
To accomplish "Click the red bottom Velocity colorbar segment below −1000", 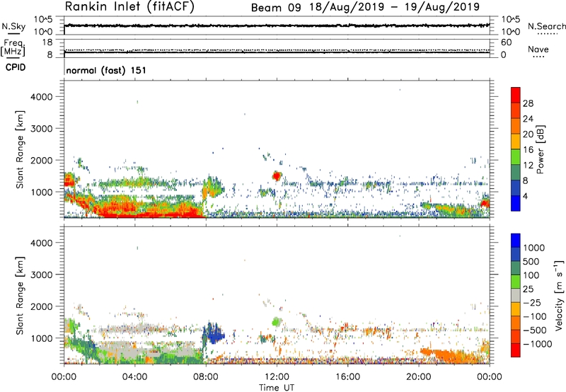I will tap(516, 350).
